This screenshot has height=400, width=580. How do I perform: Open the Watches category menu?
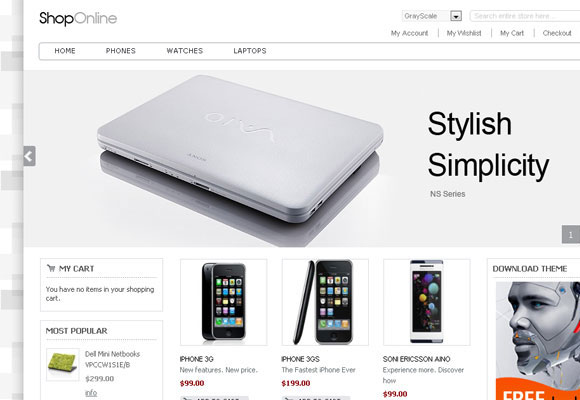click(185, 51)
